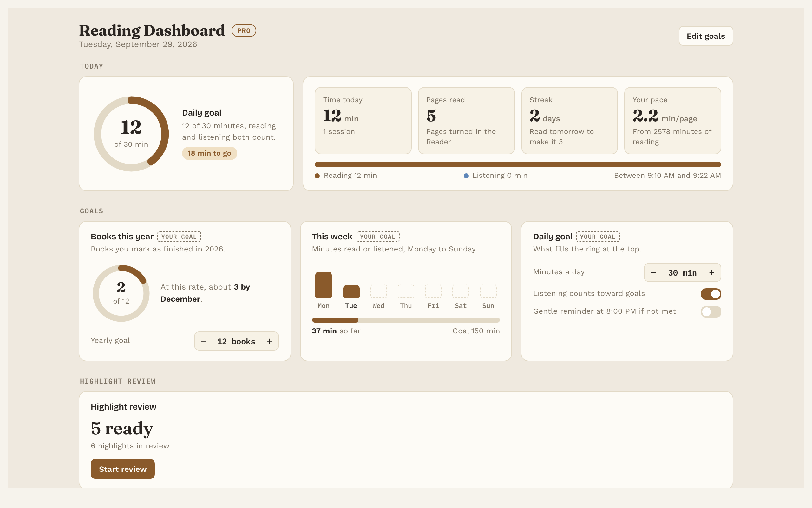Click 'Between 9:10 AM and 9:22 AM'

[x=667, y=175]
